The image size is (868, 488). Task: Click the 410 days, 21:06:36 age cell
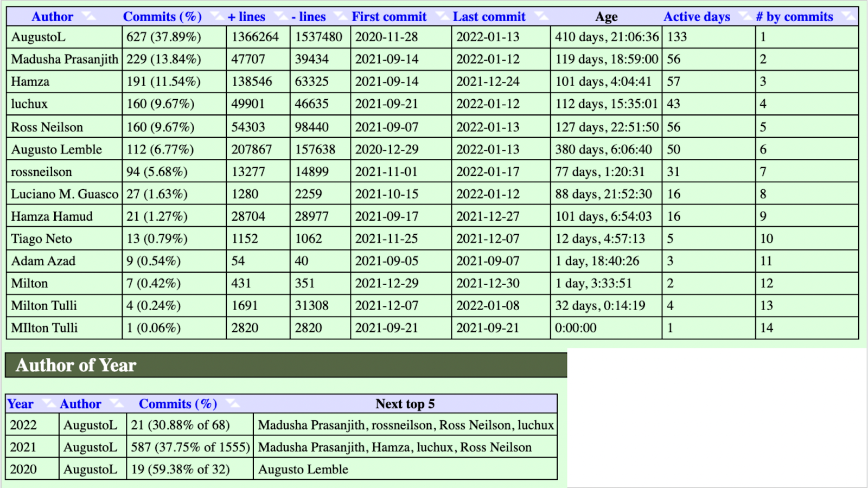[606, 37]
